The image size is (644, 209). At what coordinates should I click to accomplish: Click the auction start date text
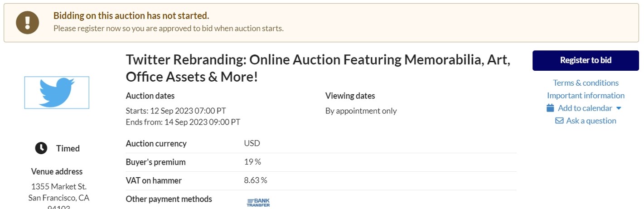(x=176, y=111)
